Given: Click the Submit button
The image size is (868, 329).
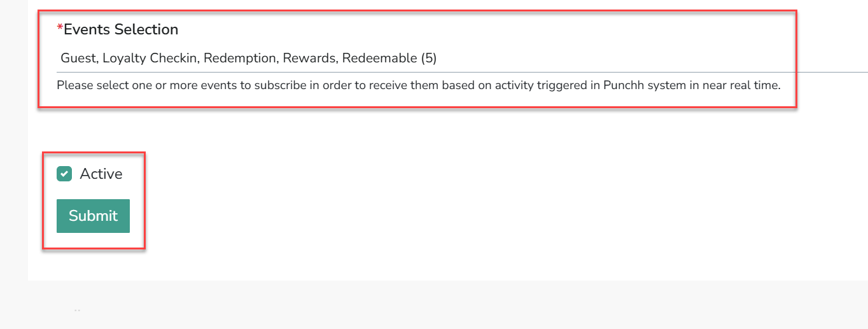Looking at the screenshot, I should 93,216.
